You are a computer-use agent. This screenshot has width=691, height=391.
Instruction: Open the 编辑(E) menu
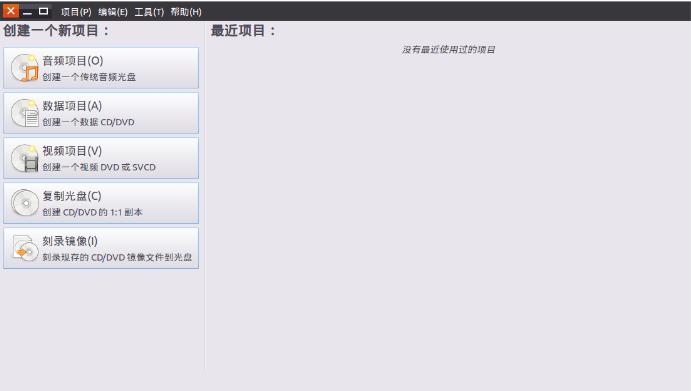pos(113,12)
